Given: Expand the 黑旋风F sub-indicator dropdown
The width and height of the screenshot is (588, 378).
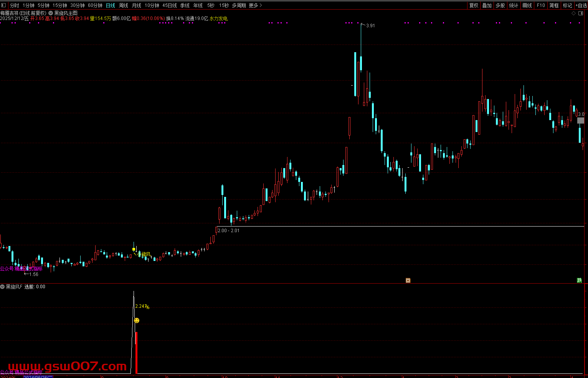Looking at the screenshot, I should coord(3,287).
